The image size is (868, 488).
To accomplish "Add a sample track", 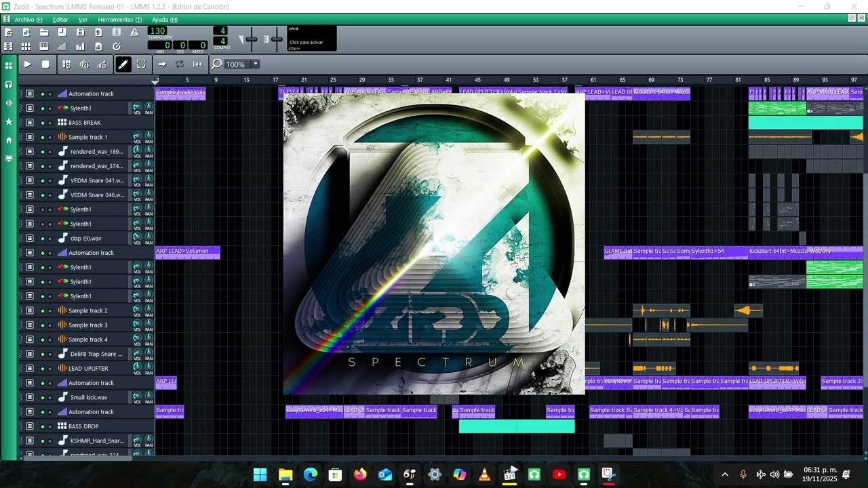I will 84,64.
